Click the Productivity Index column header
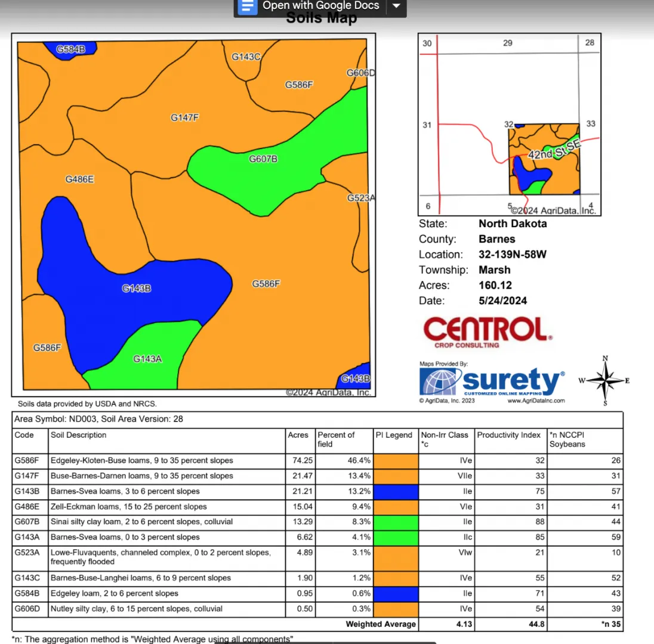The image size is (654, 644). click(x=509, y=435)
